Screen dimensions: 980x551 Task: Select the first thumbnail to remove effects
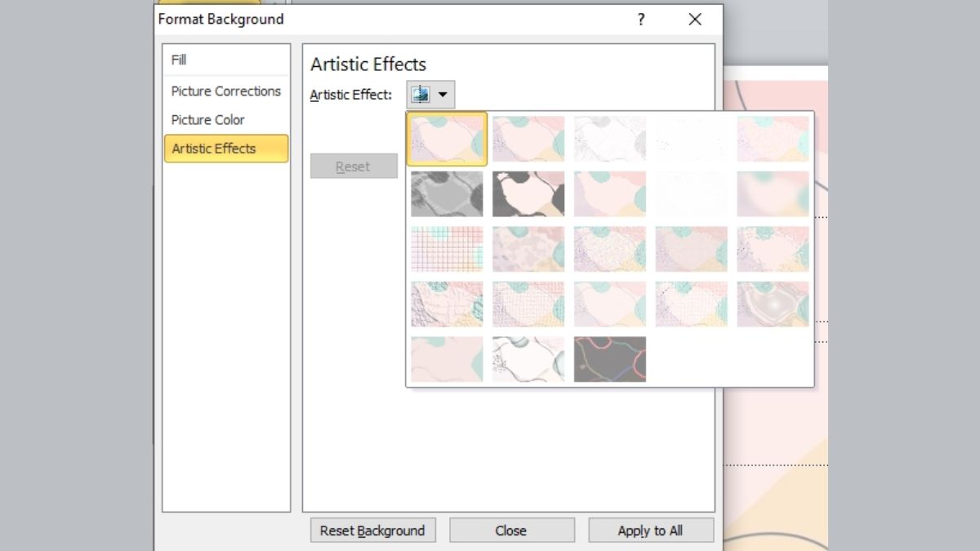[447, 139]
